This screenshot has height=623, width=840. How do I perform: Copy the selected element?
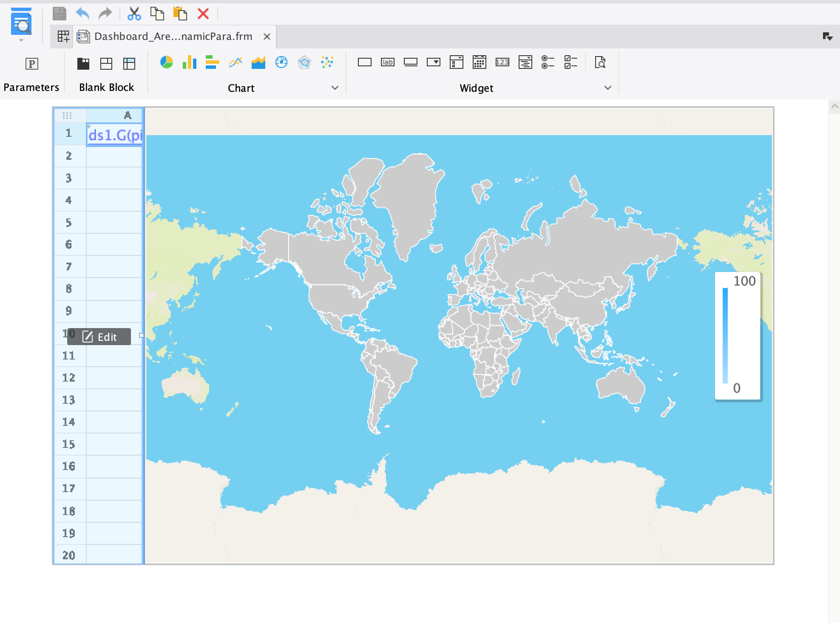point(157,14)
